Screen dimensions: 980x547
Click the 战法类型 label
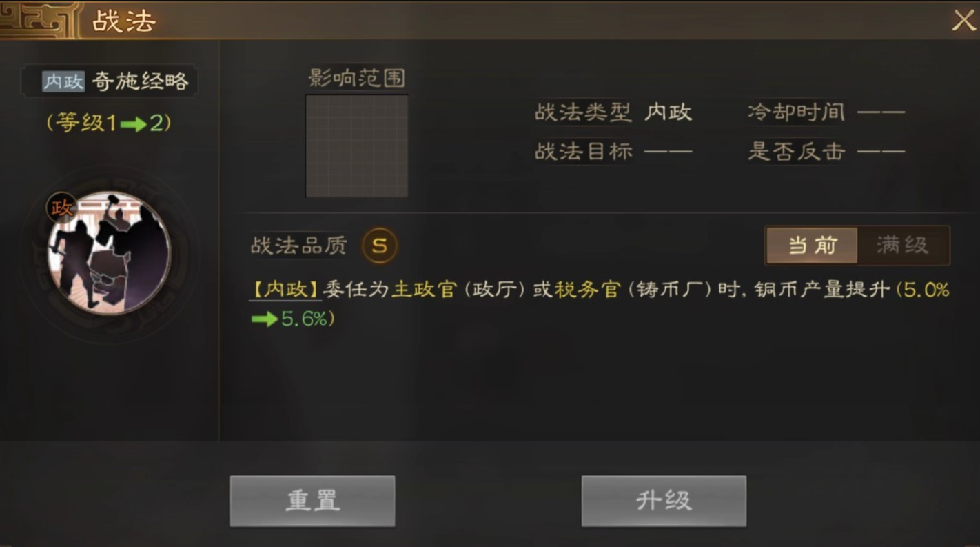pyautogui.click(x=583, y=112)
